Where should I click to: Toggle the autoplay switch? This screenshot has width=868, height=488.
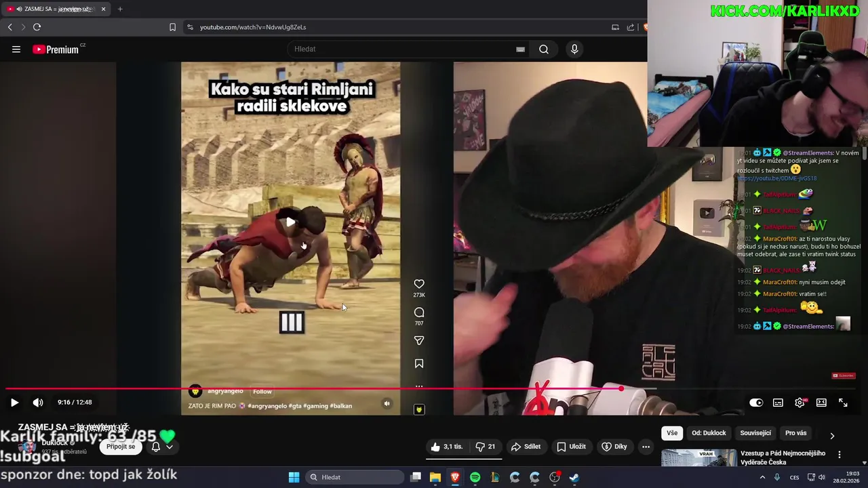(x=756, y=402)
